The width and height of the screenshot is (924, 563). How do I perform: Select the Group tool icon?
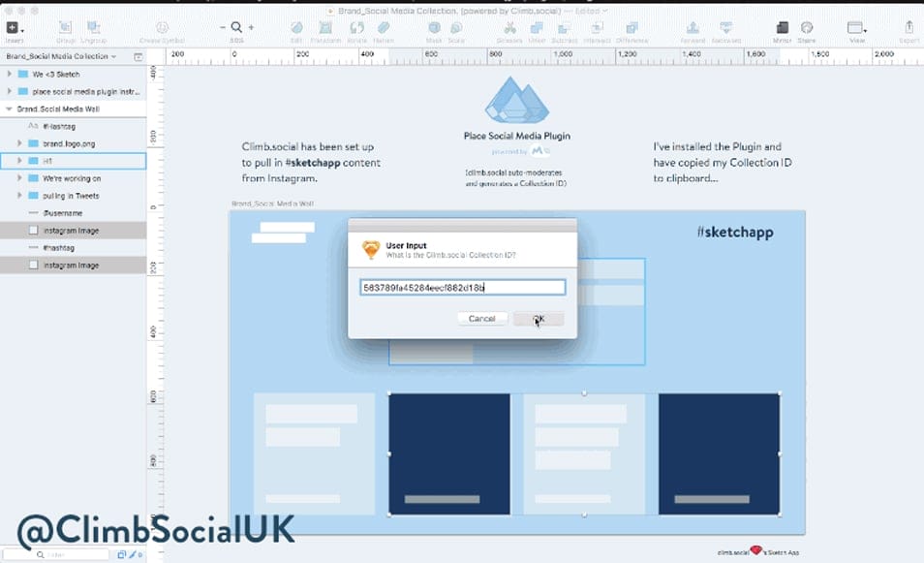pos(67,27)
